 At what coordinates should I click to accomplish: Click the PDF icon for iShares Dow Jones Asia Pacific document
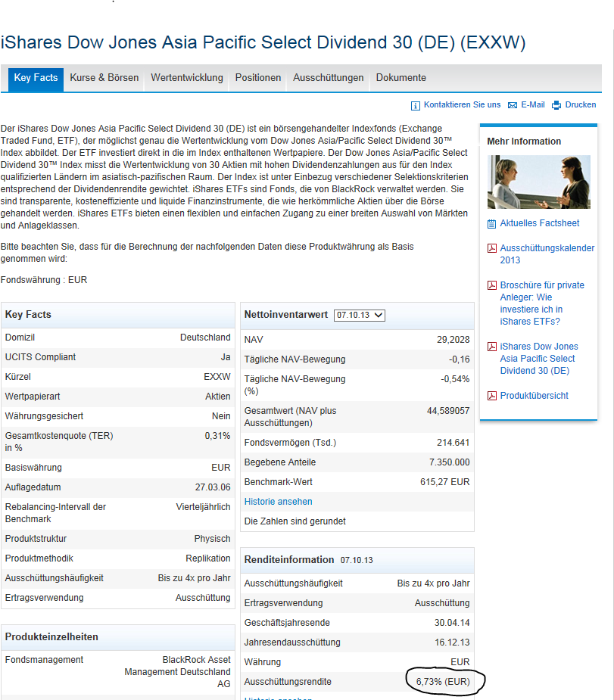[x=491, y=347]
